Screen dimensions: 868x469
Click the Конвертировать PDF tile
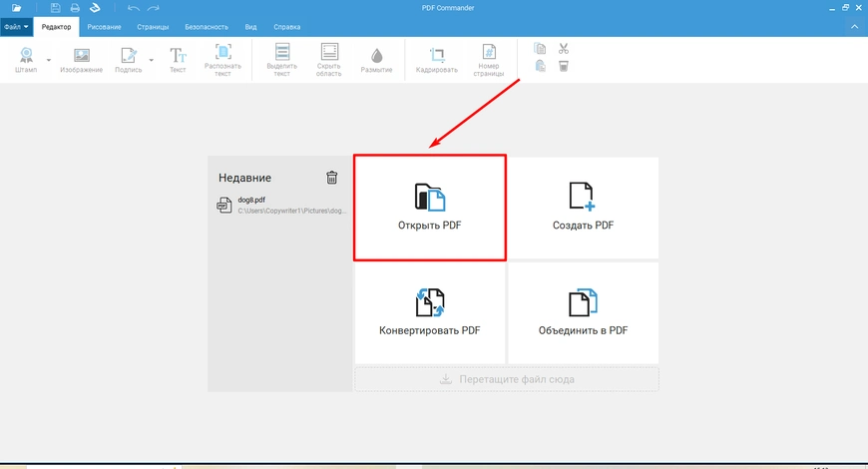click(x=430, y=313)
